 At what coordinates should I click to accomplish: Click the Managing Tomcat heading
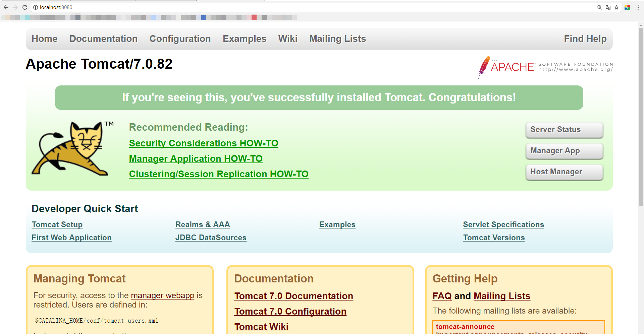pos(79,279)
